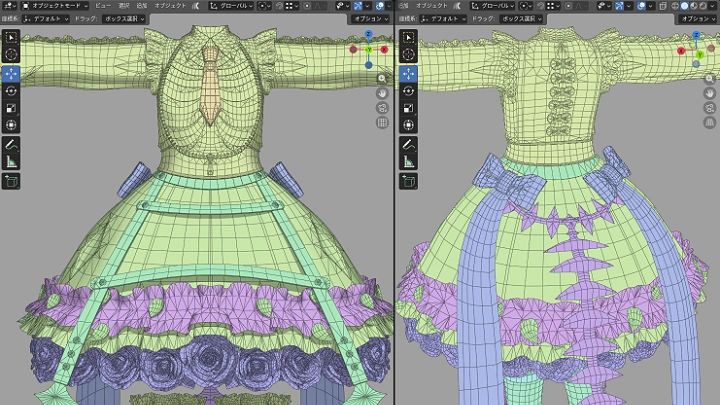Toggle overlays in the right viewport header
The width and height of the screenshot is (720, 405).
(x=641, y=6)
